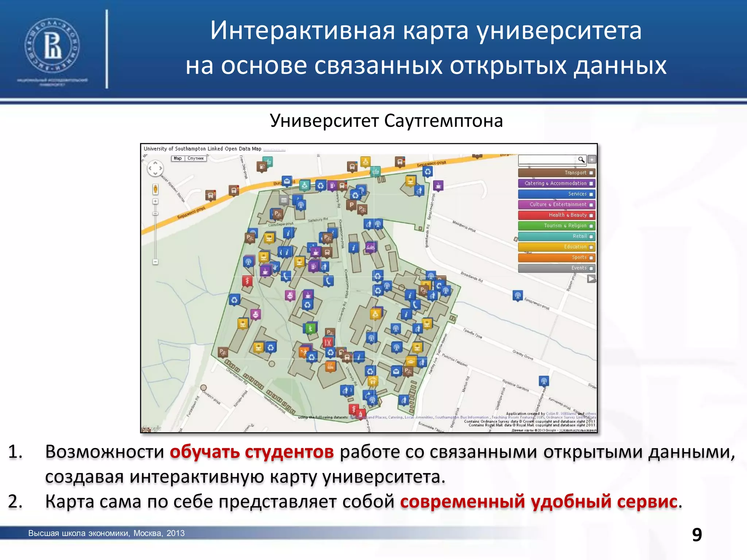Click the pan control compass circle
The width and height of the screenshot is (747, 560).
tap(155, 168)
